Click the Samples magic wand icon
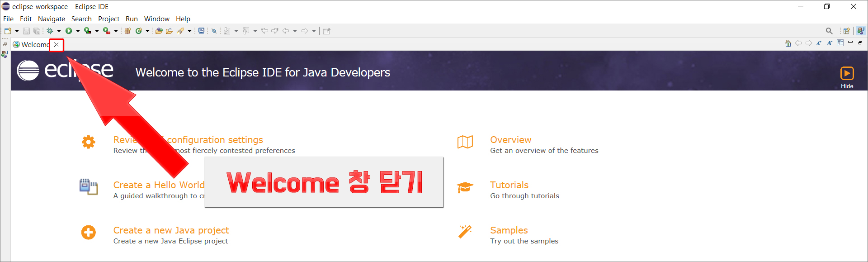868x262 pixels. tap(465, 232)
